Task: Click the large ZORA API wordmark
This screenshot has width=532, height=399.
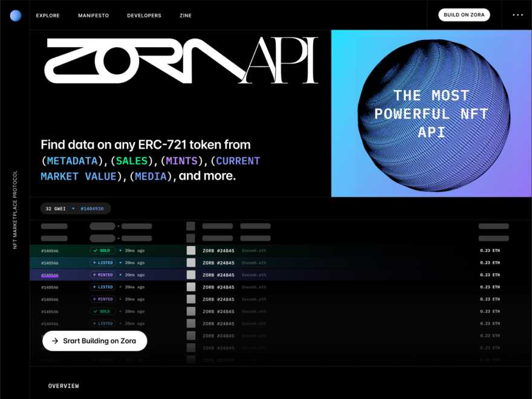Action: tap(181, 60)
